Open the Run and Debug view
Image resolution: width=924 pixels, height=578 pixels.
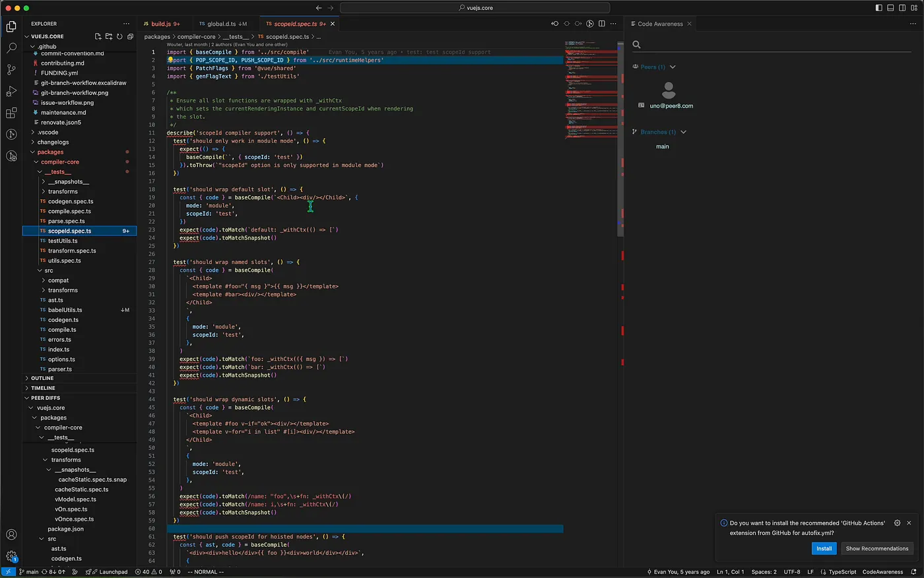click(x=11, y=91)
